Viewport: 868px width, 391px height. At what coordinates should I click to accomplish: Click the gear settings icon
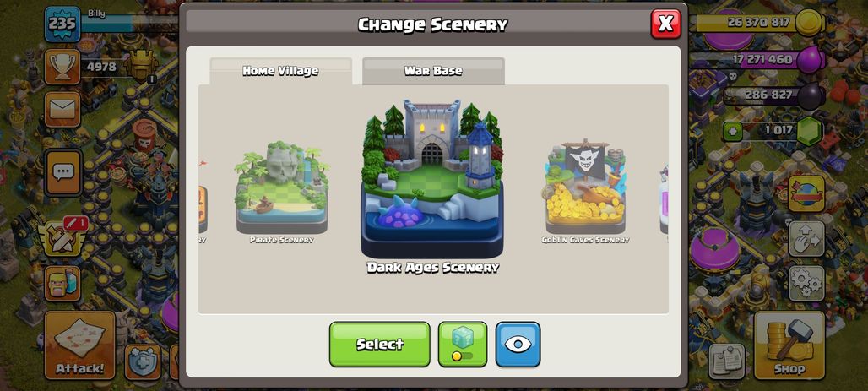[x=806, y=283]
